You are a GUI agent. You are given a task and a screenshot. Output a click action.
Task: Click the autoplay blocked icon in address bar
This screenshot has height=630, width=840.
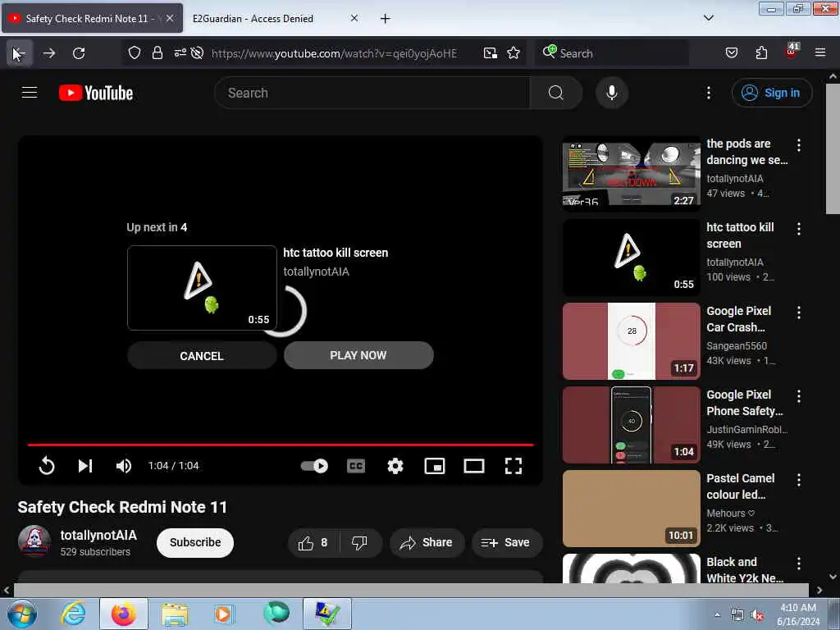point(197,53)
